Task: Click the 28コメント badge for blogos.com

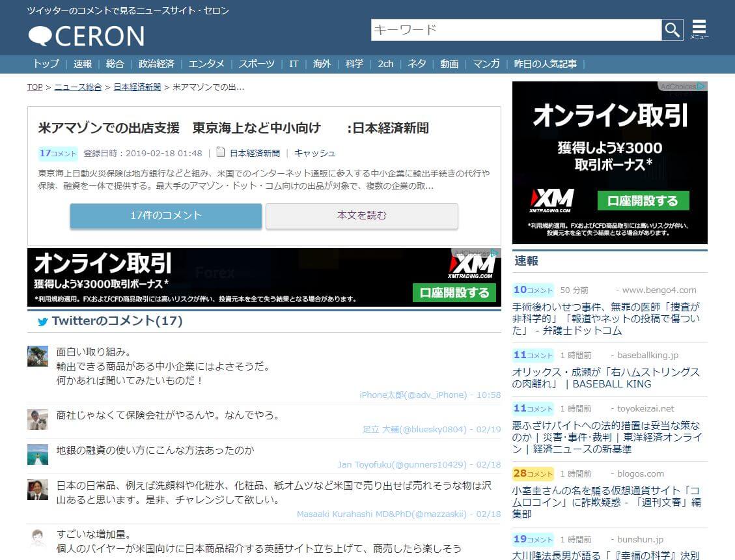Action: pos(533,473)
